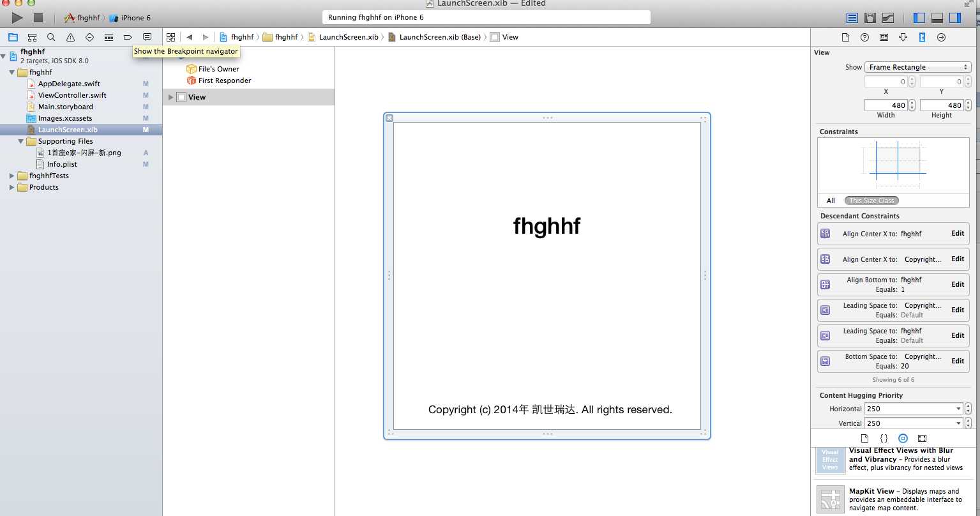The width and height of the screenshot is (980, 516).
Task: Show the Object library
Action: coord(903,438)
